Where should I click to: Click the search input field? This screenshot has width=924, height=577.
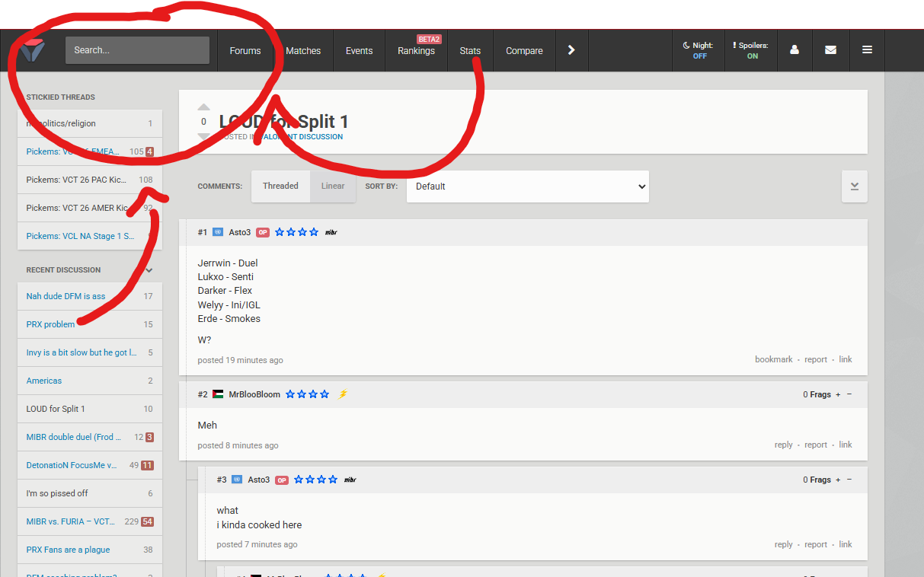137,50
